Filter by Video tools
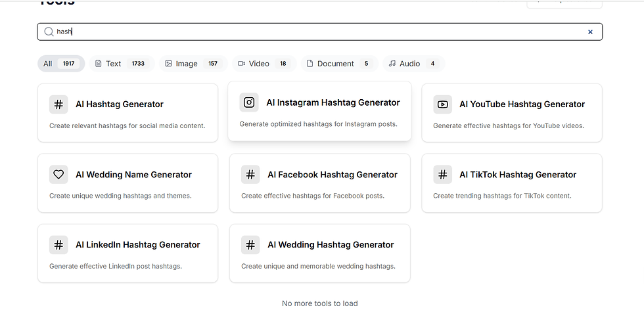The width and height of the screenshot is (644, 331). (x=264, y=64)
